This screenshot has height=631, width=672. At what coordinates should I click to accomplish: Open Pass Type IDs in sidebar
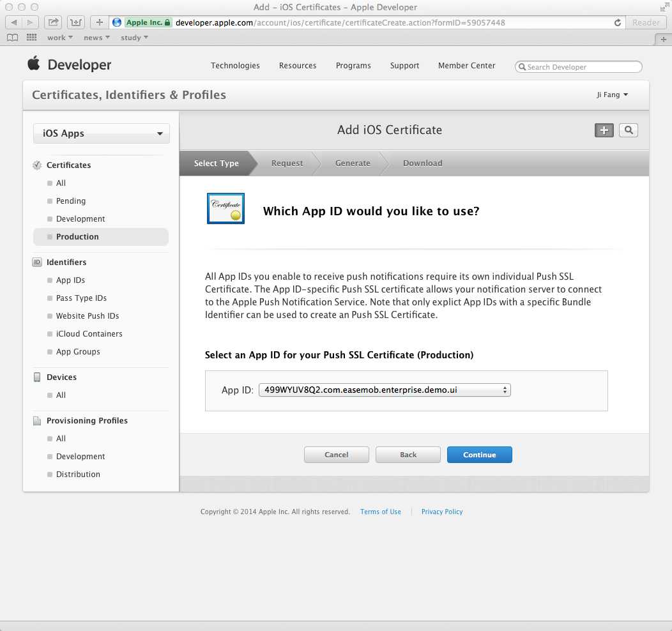click(81, 298)
